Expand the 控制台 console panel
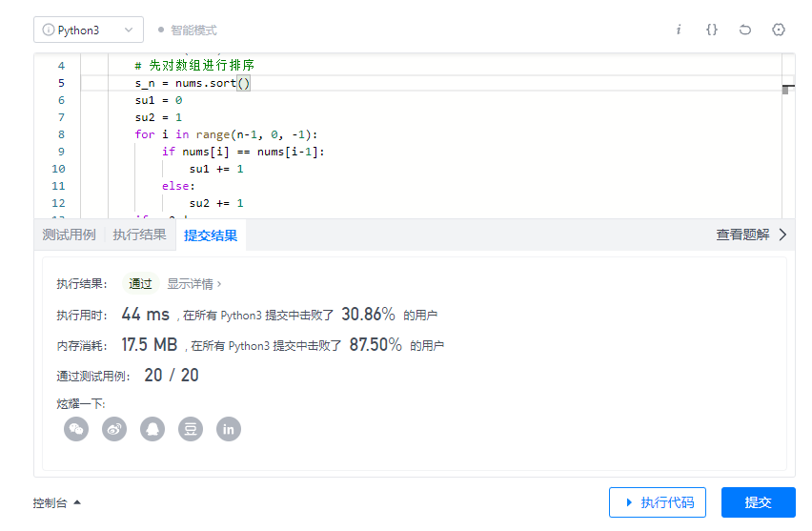Image resolution: width=812 pixels, height=531 pixels. coord(56,502)
